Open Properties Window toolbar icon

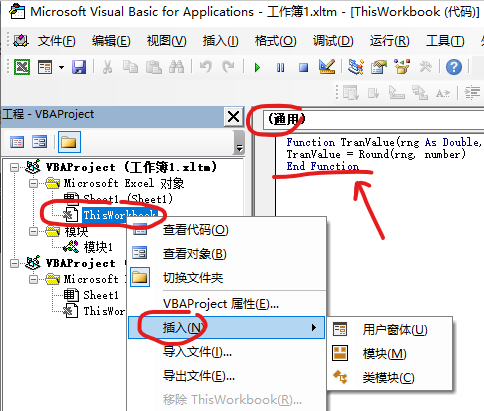pyautogui.click(x=379, y=67)
